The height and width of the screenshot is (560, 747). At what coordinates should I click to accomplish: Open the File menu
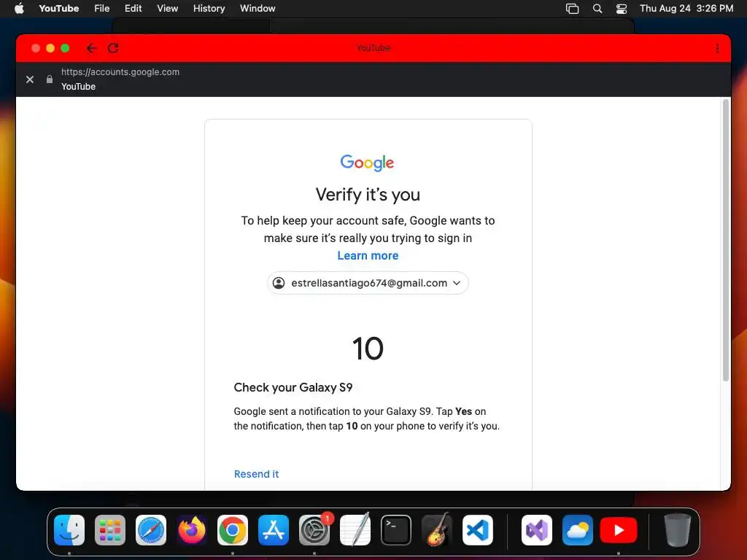pyautogui.click(x=102, y=8)
